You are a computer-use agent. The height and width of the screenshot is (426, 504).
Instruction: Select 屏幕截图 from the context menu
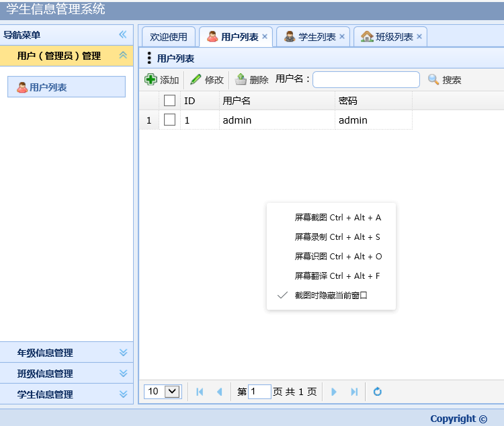pos(337,218)
